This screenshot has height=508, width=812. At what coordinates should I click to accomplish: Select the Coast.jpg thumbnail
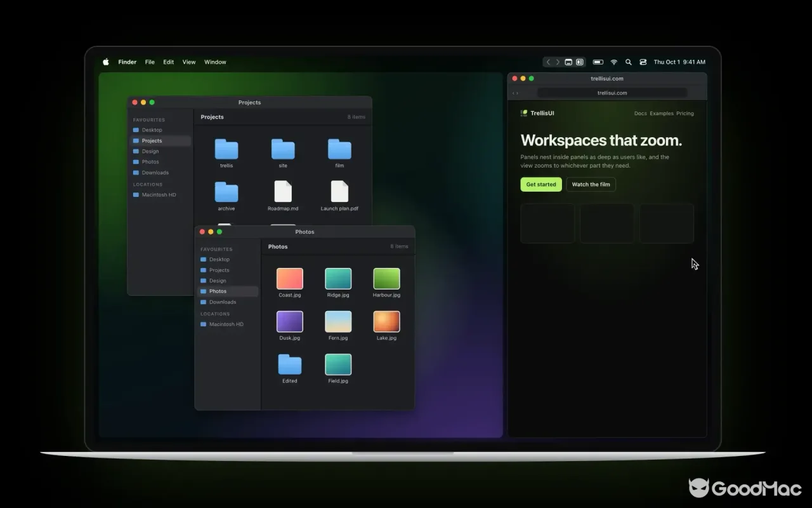coord(290,279)
